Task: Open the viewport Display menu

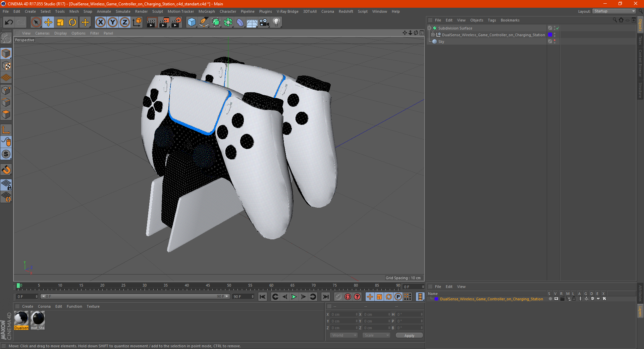Action: 60,33
